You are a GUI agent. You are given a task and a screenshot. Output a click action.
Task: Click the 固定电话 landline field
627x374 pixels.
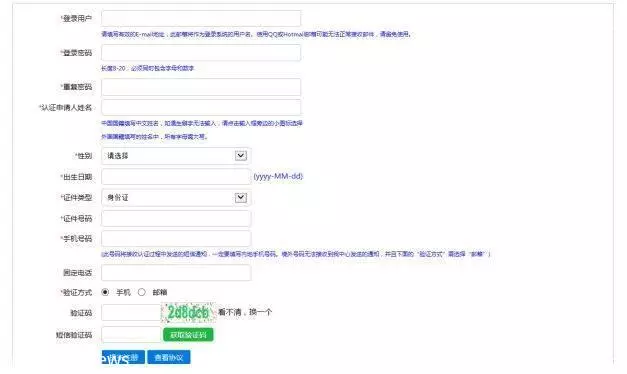(176, 272)
